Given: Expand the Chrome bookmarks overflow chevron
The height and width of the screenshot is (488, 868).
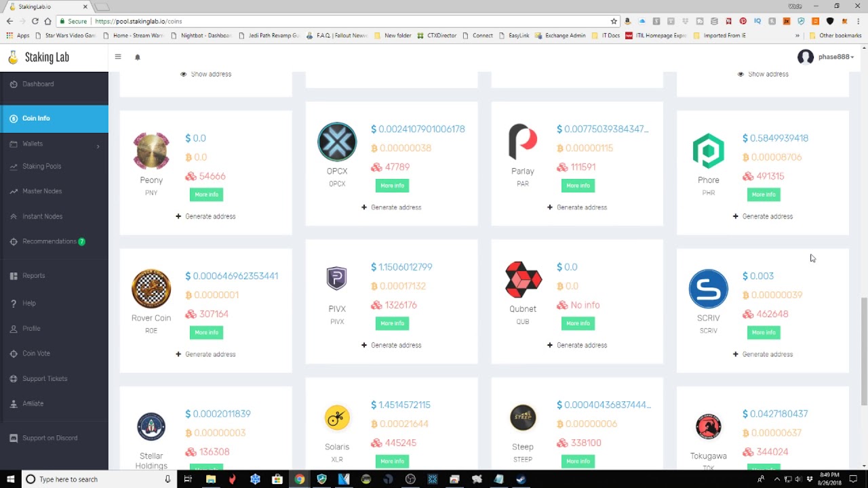Looking at the screenshot, I should coord(797,35).
